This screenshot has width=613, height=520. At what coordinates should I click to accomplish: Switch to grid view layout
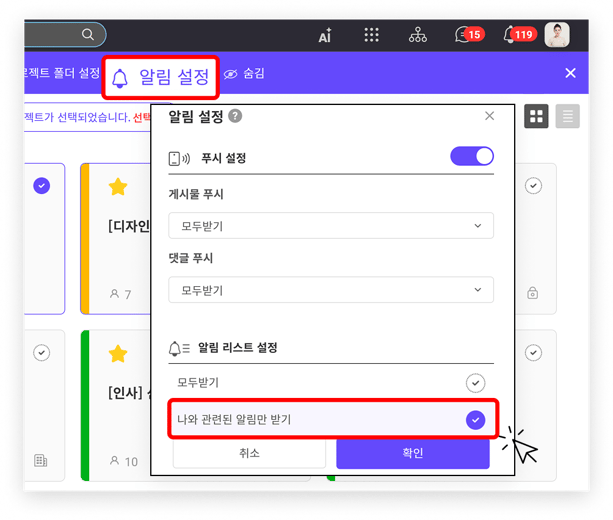point(537,116)
